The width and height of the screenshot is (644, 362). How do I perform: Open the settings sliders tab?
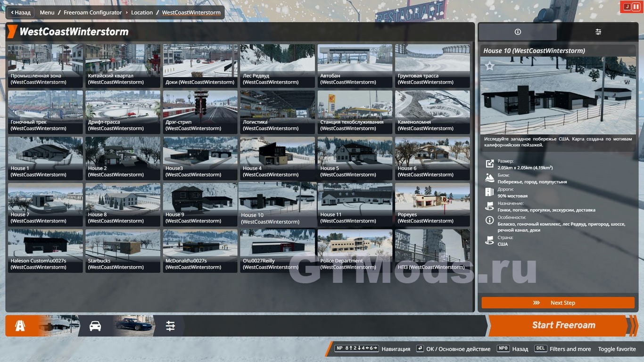[598, 32]
